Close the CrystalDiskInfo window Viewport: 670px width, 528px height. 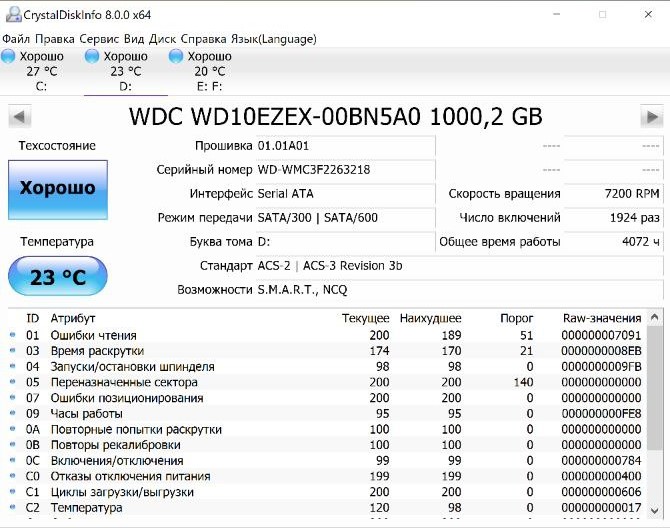648,15
